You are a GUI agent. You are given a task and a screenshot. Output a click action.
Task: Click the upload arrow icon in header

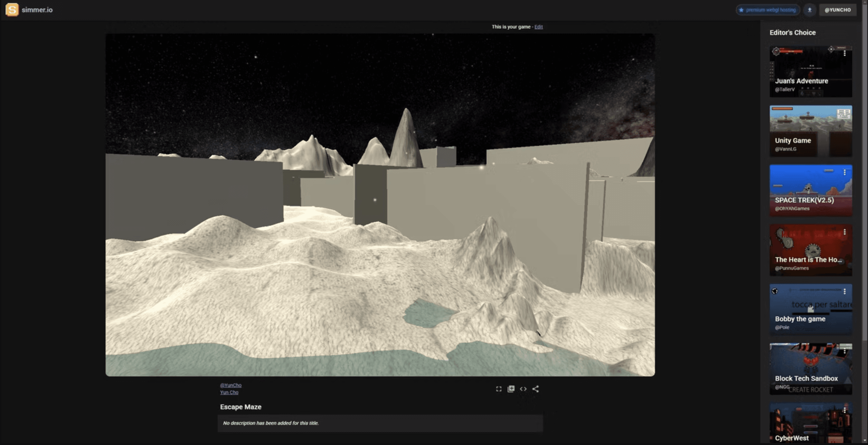809,10
